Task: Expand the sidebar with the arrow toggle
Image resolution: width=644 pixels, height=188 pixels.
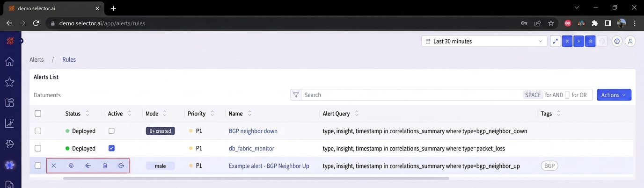Action: click(x=22, y=41)
